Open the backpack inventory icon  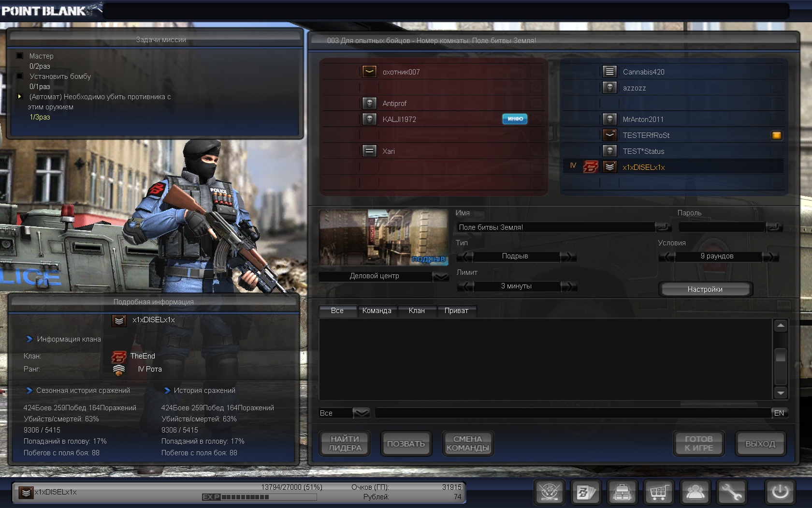[x=622, y=493]
